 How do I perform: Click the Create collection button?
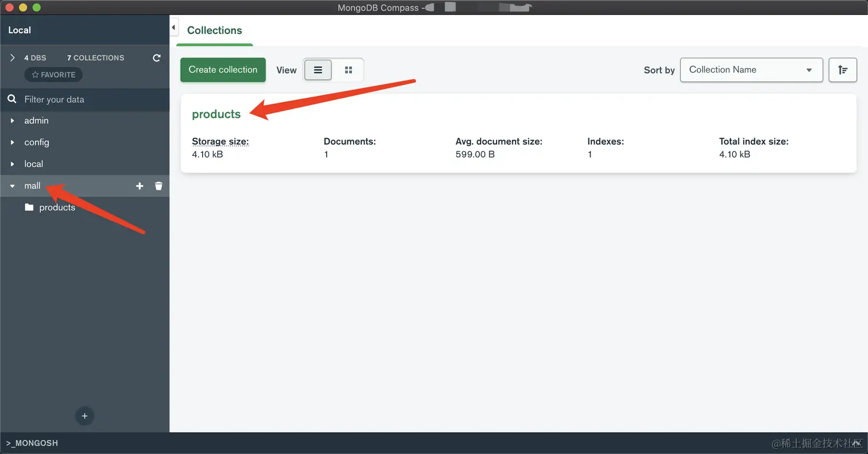(223, 70)
